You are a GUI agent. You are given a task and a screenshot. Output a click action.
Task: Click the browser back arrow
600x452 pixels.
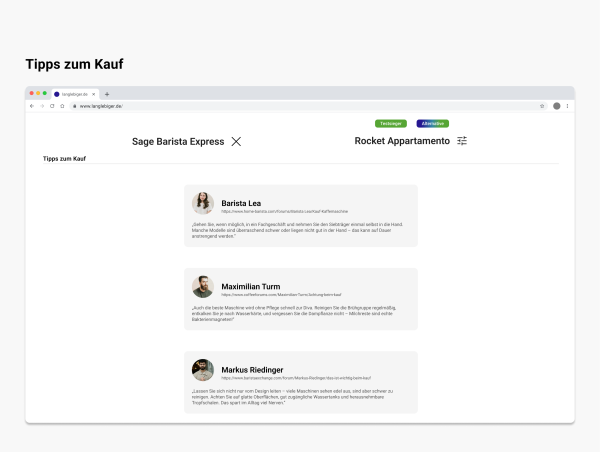tap(32, 105)
